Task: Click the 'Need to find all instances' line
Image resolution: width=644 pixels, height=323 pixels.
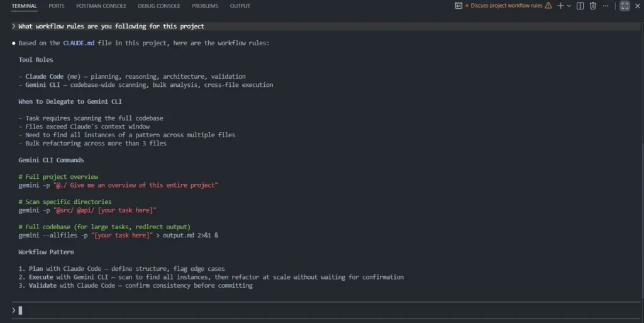Action: pyautogui.click(x=127, y=135)
